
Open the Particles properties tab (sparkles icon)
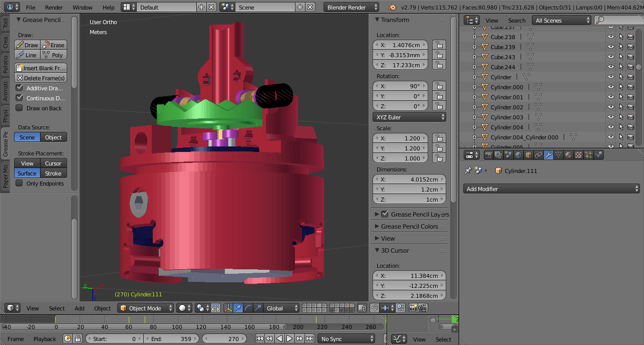588,155
